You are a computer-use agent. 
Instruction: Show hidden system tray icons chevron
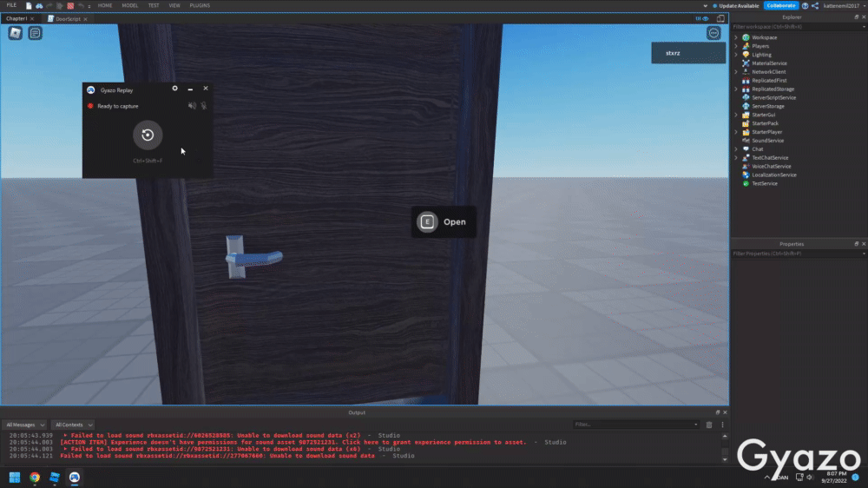[766, 477]
